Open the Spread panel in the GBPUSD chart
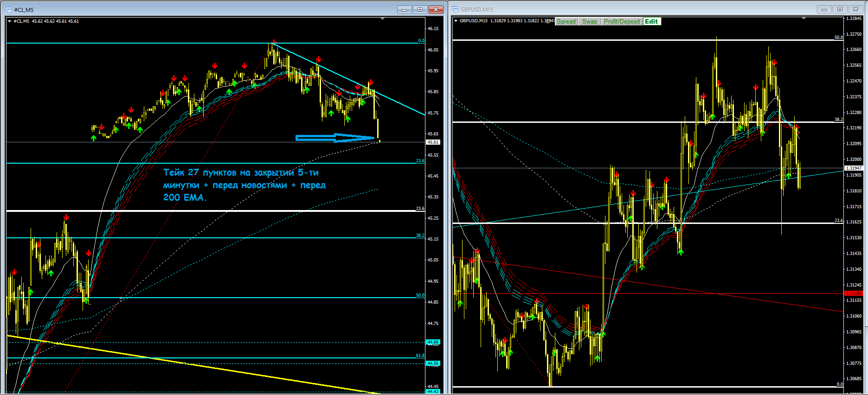The image size is (868, 395). (566, 22)
